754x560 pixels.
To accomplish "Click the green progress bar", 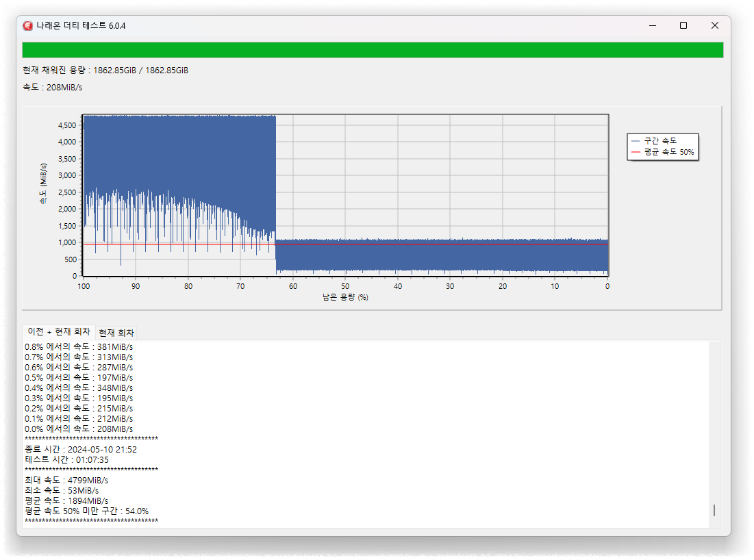I will coord(373,50).
